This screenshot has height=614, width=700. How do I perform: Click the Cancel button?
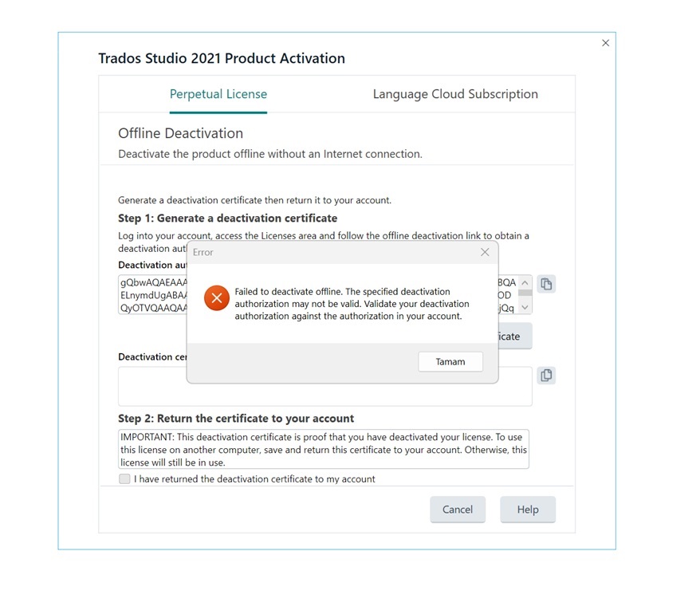[458, 509]
